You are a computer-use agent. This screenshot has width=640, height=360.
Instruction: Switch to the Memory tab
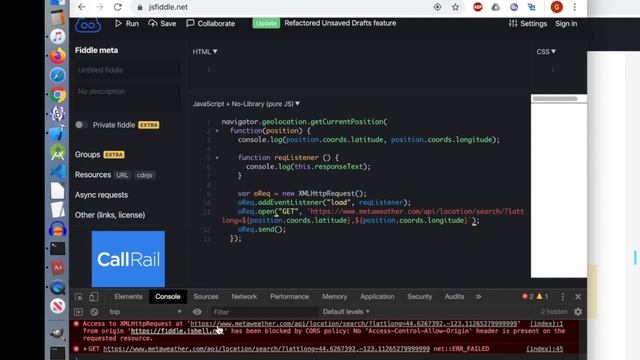(334, 297)
